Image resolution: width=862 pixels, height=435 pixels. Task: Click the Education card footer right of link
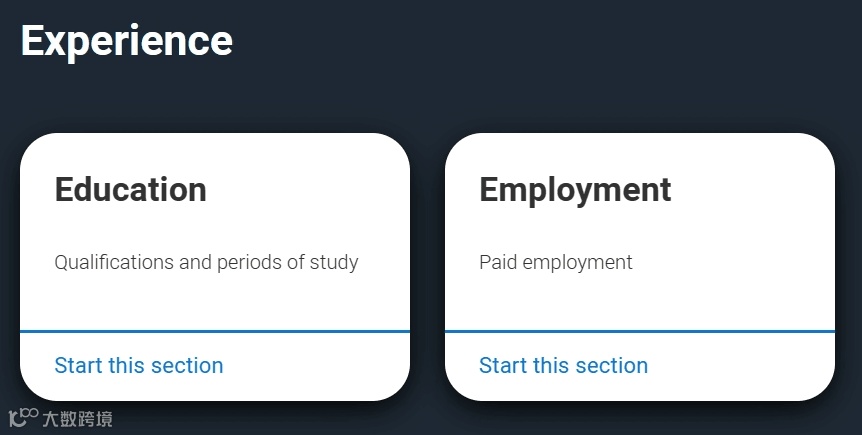point(320,366)
